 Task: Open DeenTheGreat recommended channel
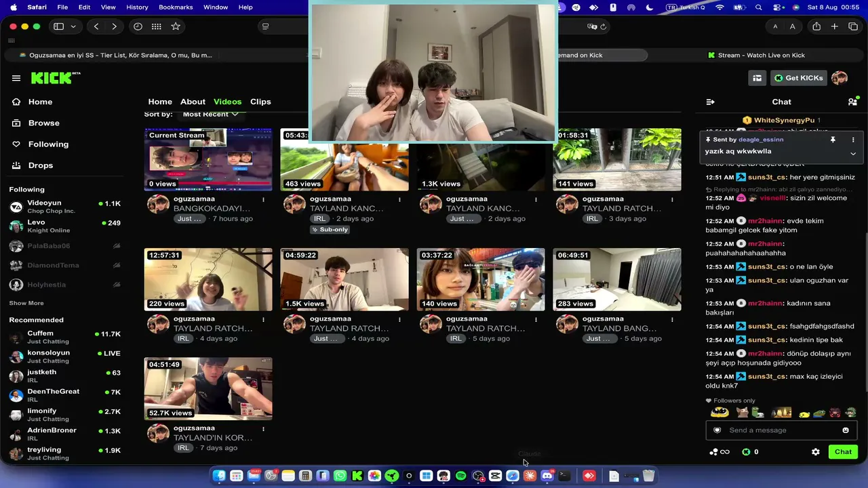click(x=64, y=395)
